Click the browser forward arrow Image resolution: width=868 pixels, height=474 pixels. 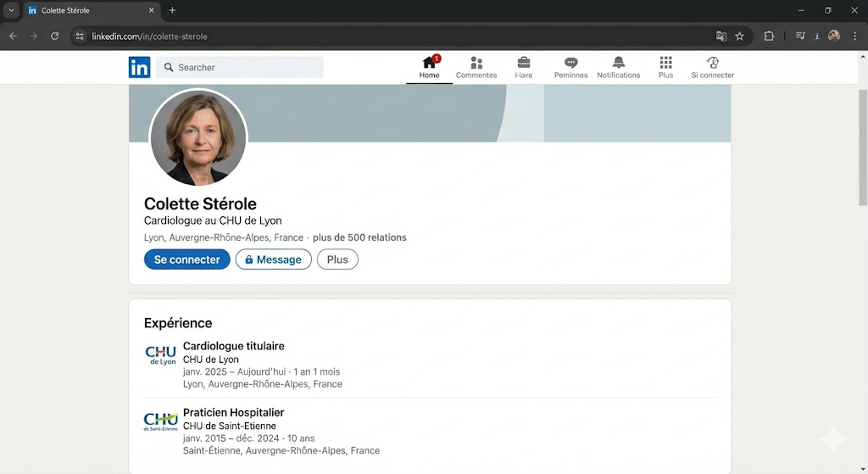point(34,36)
